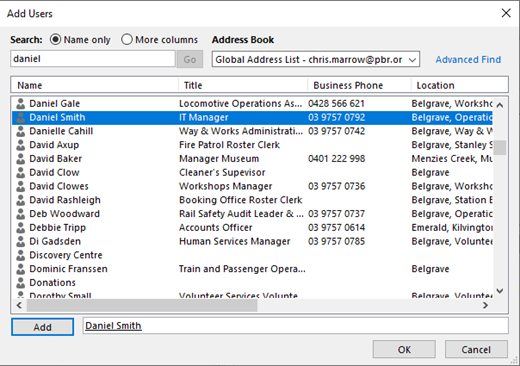The image size is (520, 366).
Task: Select the Name only search option
Action: click(55, 40)
